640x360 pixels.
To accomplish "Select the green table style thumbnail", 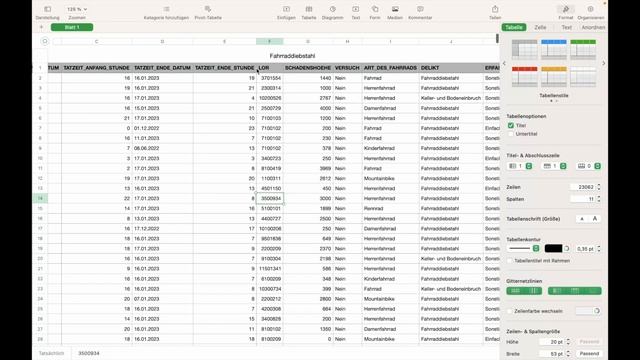I will tap(583, 49).
